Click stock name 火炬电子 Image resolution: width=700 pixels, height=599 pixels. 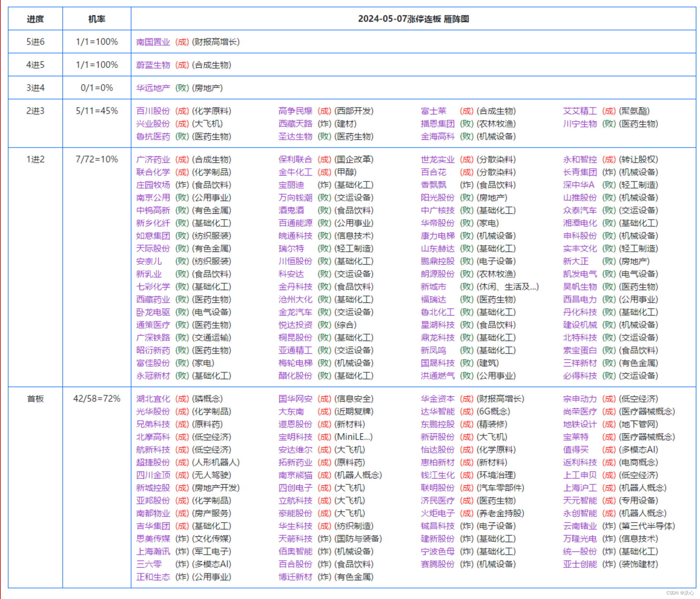tap(438, 513)
